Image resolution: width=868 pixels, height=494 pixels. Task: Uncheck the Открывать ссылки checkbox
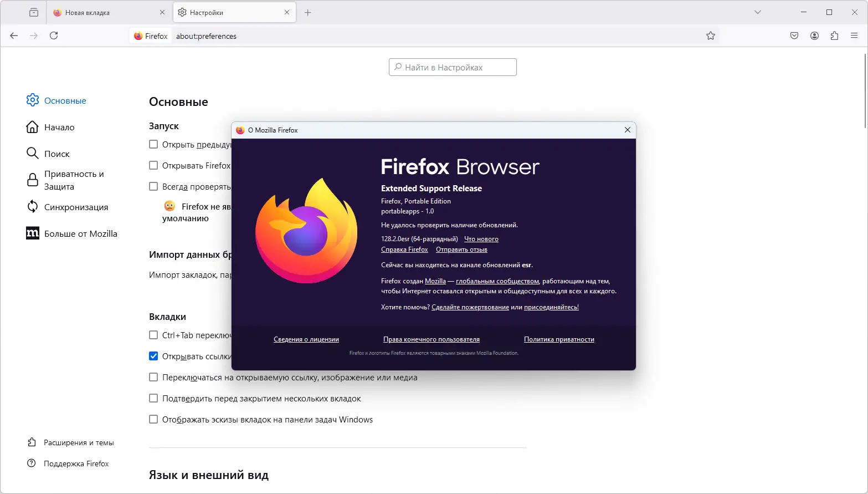pyautogui.click(x=153, y=356)
